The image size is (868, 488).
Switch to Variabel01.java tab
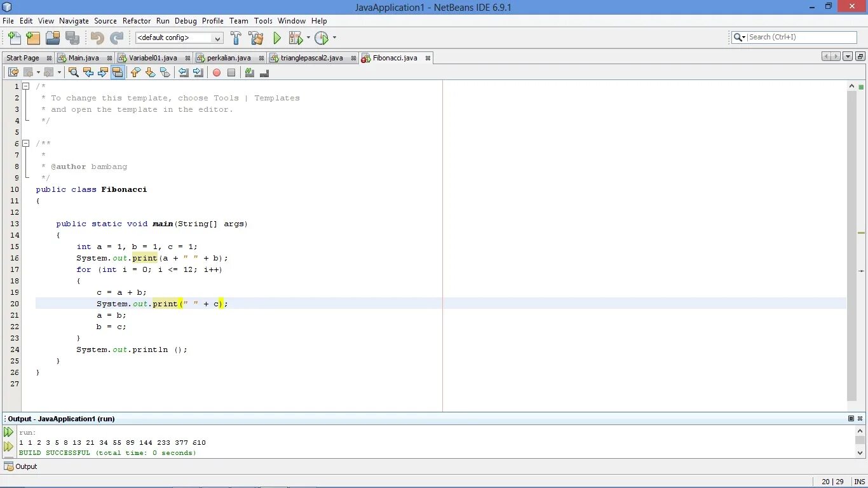click(x=153, y=58)
